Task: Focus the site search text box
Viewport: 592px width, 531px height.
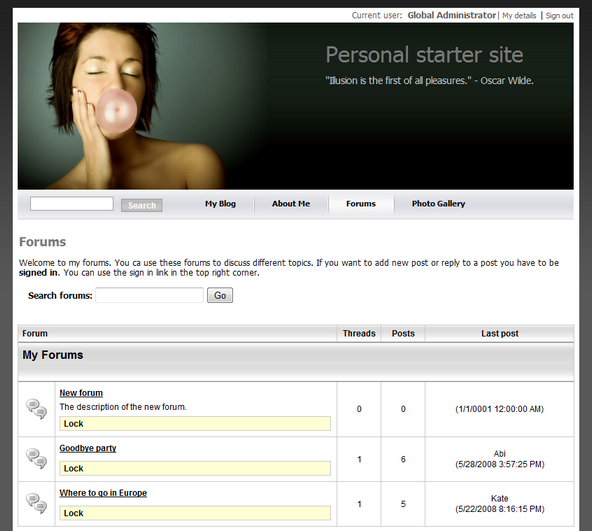Action: [72, 204]
